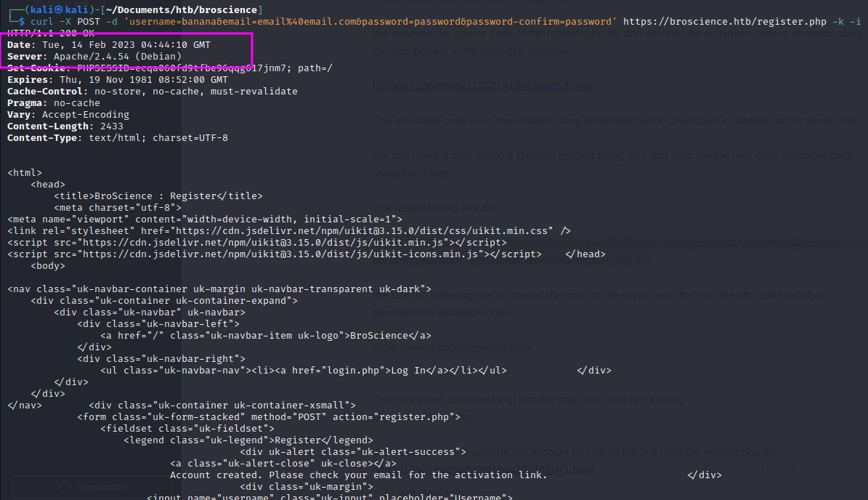Click the Pragma: no-cache header
868x500 pixels.
coord(54,103)
